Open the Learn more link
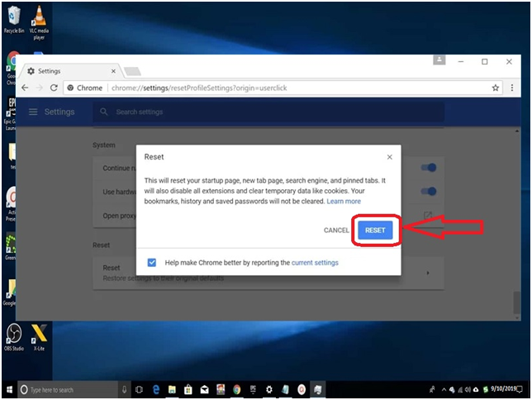Screen dimensions: 532x400 (344, 202)
